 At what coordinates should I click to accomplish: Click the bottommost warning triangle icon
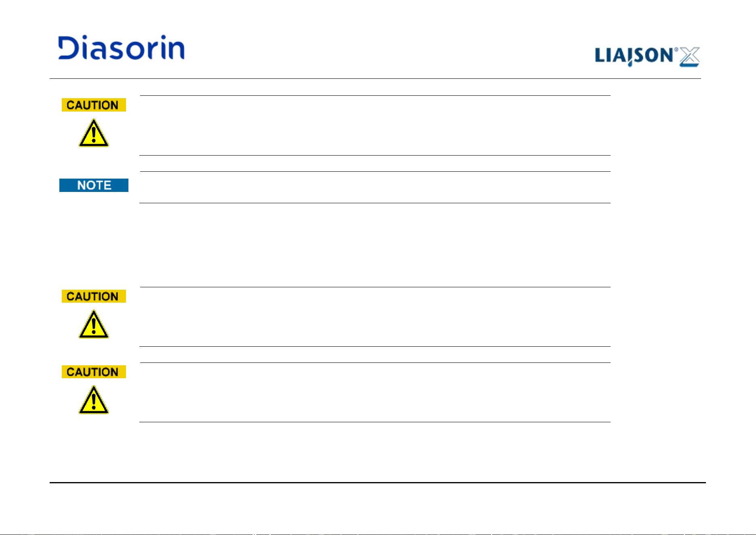pyautogui.click(x=94, y=400)
